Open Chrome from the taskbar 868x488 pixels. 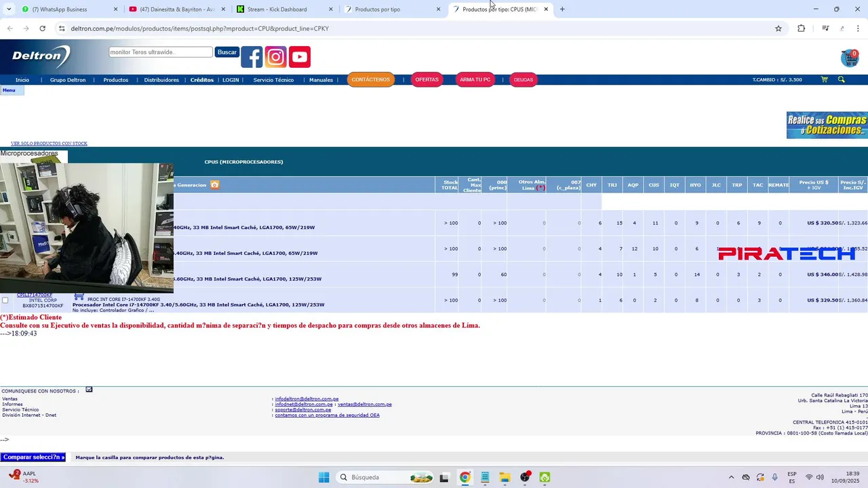(465, 477)
